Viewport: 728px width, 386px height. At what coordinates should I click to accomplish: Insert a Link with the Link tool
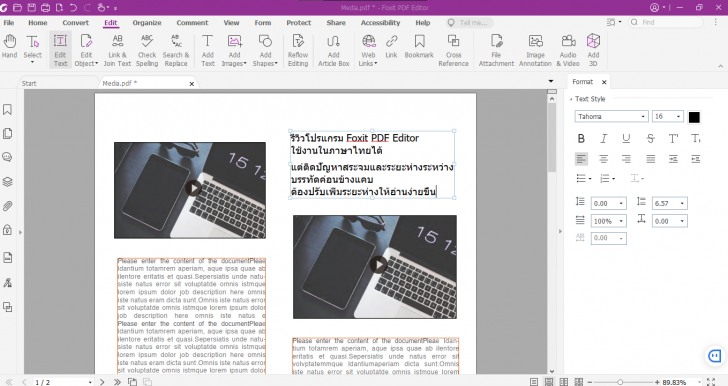pyautogui.click(x=391, y=46)
